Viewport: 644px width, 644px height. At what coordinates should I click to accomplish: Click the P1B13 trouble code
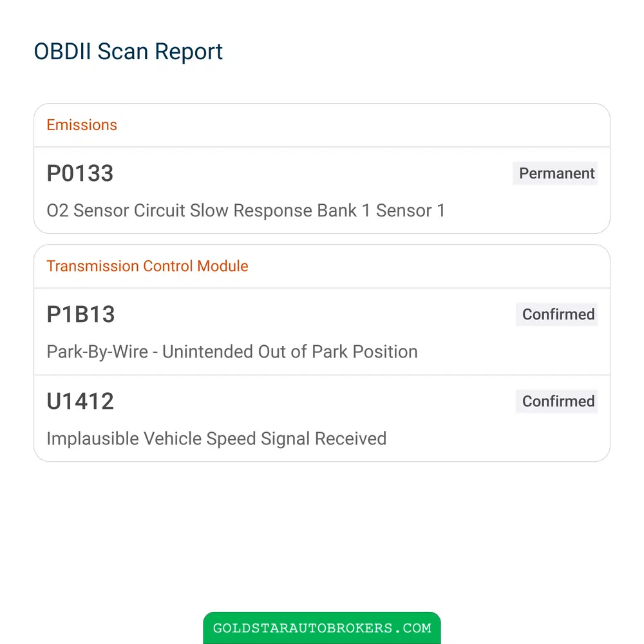click(81, 315)
